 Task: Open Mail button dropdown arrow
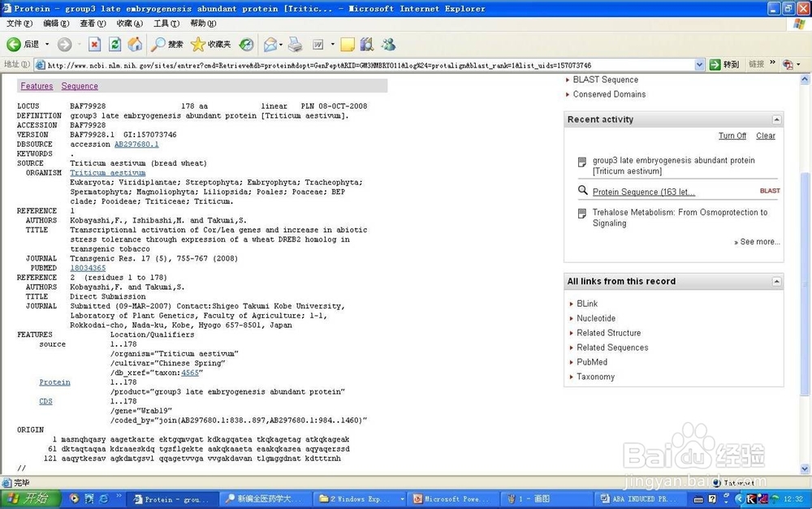pyautogui.click(x=281, y=45)
